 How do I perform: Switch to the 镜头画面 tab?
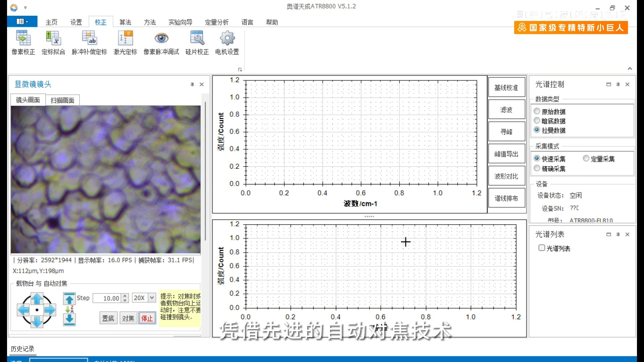click(x=28, y=100)
